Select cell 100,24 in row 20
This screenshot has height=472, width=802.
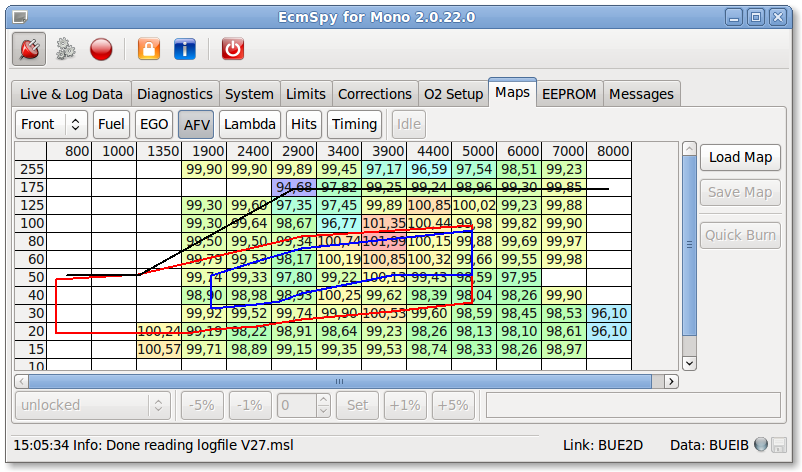click(x=159, y=331)
